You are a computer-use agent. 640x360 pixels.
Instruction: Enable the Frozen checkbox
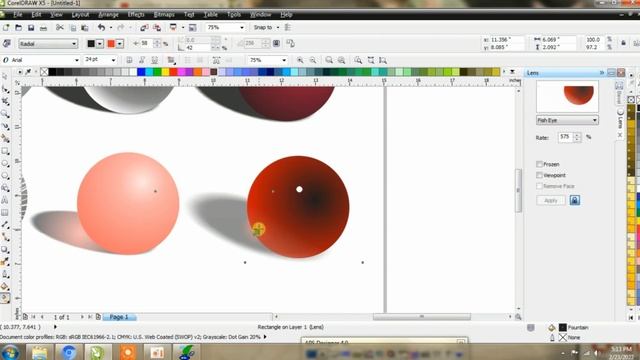coord(539,164)
